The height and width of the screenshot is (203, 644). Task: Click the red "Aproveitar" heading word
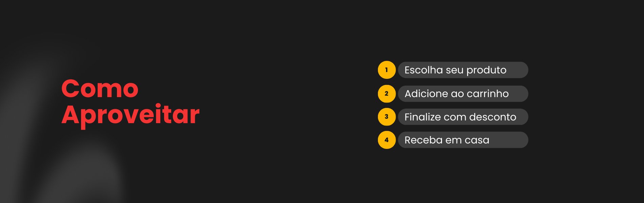[x=130, y=115]
